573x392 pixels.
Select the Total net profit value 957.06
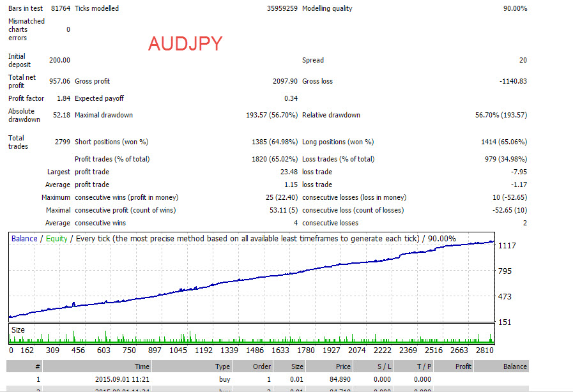click(x=59, y=81)
